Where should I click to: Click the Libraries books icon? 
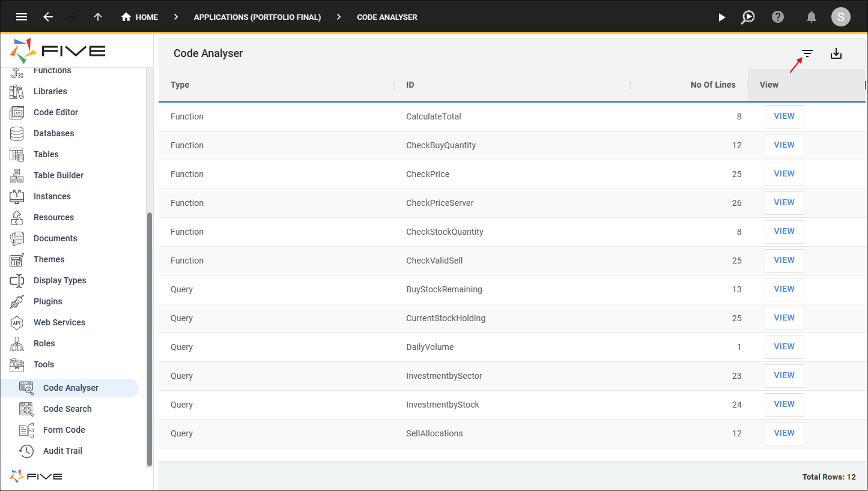pos(17,91)
